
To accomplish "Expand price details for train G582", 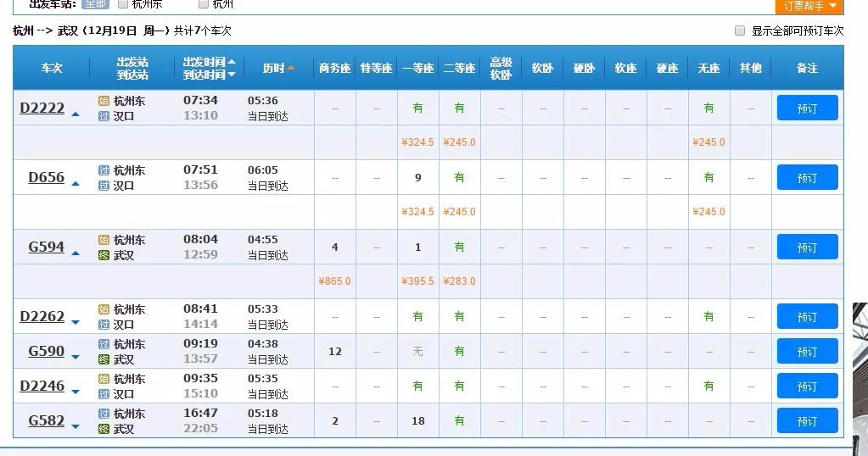I will coord(76,427).
